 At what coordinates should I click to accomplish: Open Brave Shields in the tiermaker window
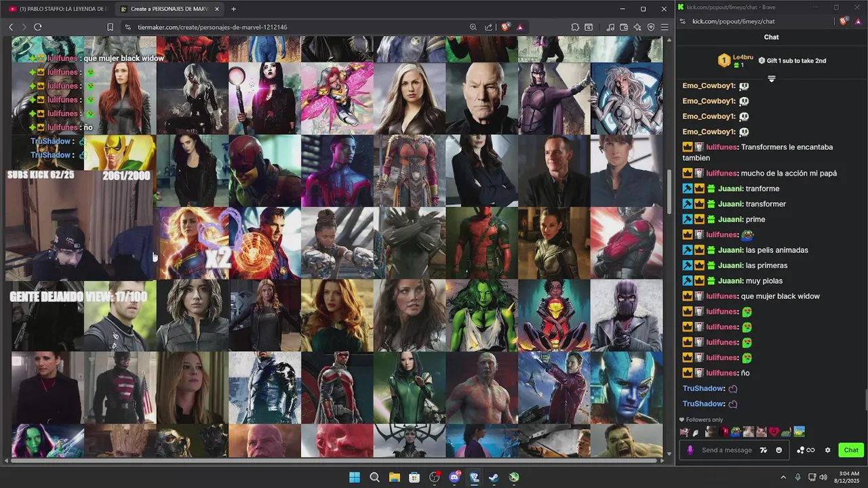tap(505, 27)
